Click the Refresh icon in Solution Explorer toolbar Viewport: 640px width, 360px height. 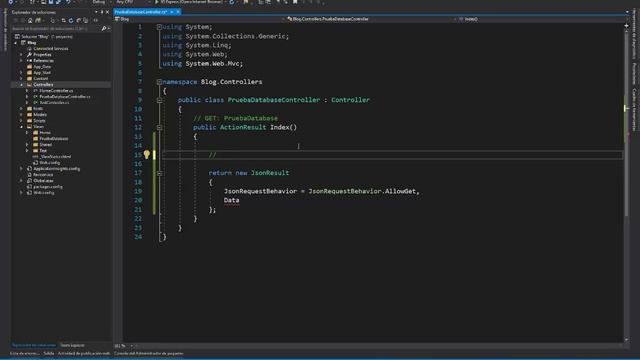coord(71,20)
